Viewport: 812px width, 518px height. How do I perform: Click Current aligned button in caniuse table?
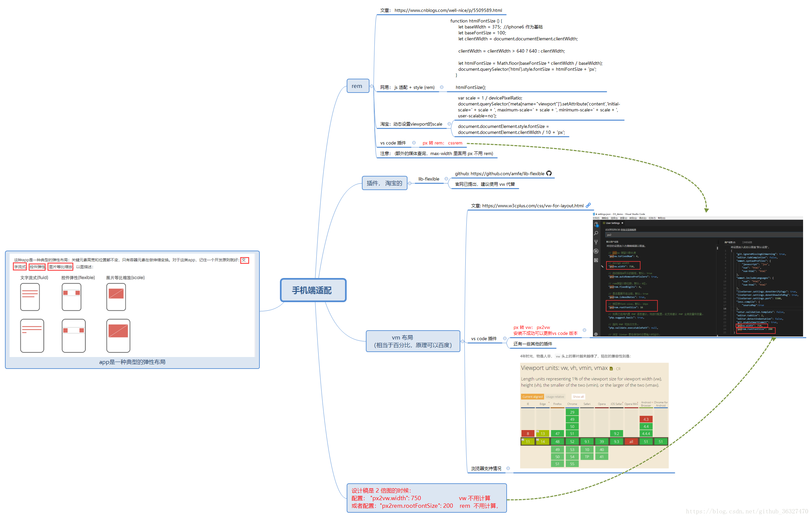coord(532,397)
